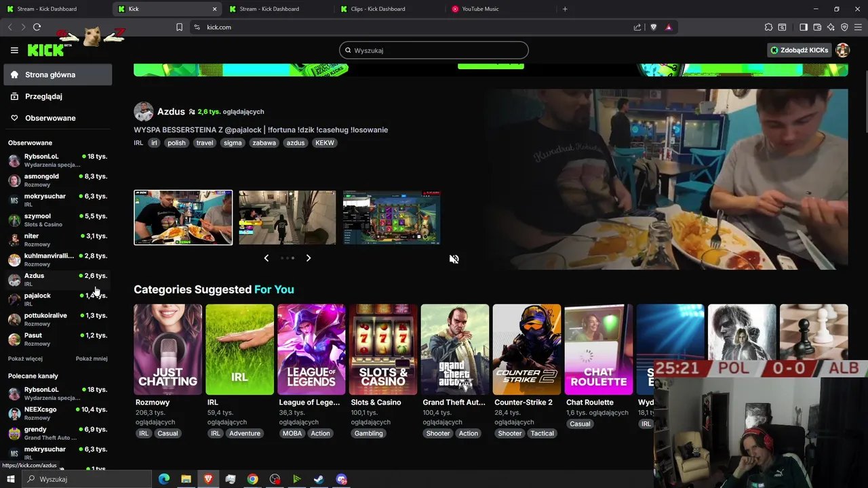Switch to the Clips - Kick Dashboard tab

click(x=389, y=9)
